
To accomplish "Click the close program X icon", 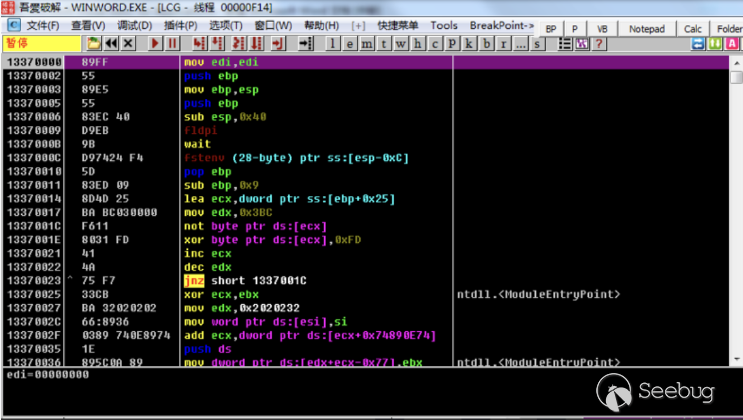I will [x=128, y=44].
